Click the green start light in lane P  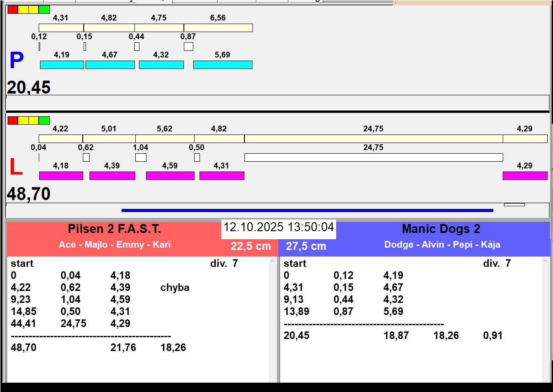click(x=44, y=10)
